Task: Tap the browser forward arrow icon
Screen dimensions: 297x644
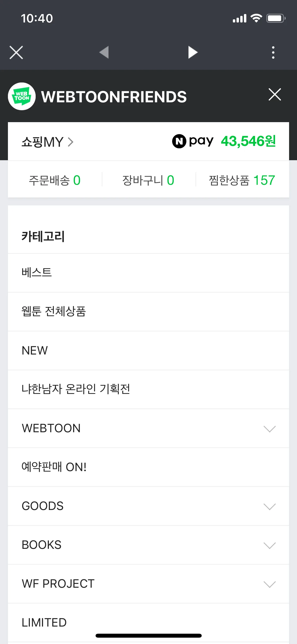Action: tap(193, 52)
